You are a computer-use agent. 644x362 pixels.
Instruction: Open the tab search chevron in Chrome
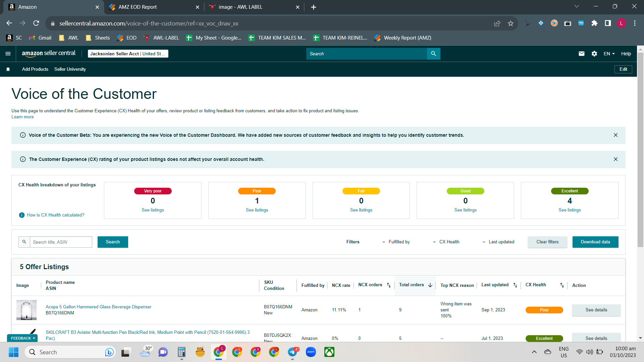point(577,6)
